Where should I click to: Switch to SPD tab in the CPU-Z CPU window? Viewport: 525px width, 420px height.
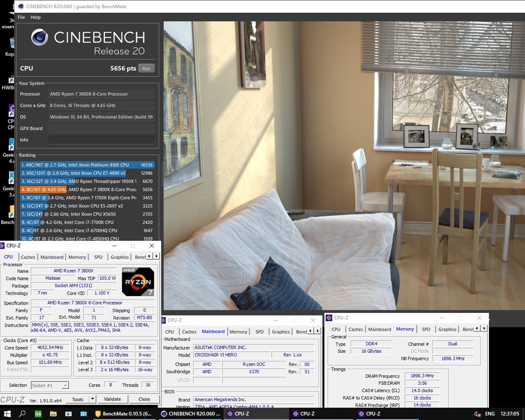(98, 257)
